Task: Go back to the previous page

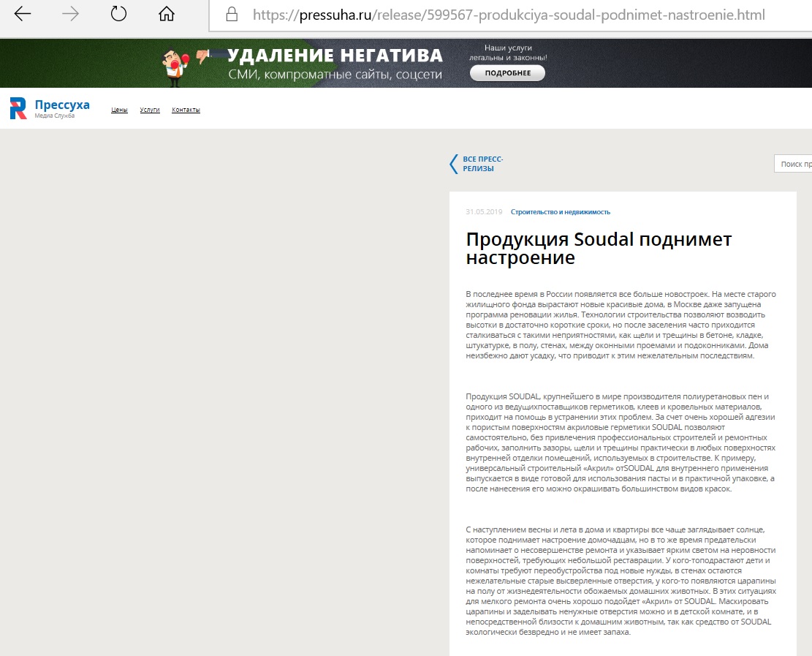Action: click(22, 14)
